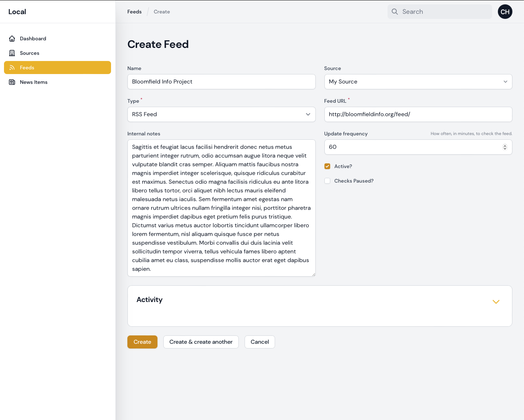Image resolution: width=524 pixels, height=420 pixels.
Task: Adjust Update frequency stepper arrows
Action: tap(504, 147)
